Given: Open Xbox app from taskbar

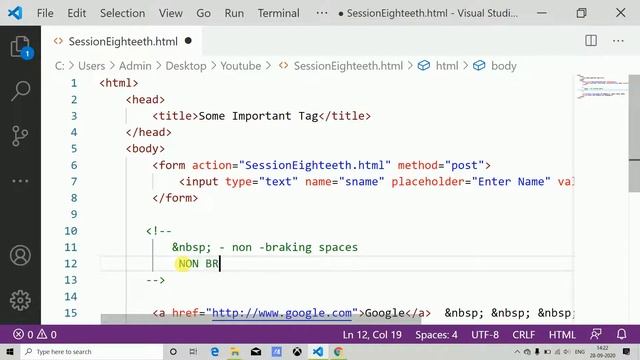Looking at the screenshot, I should coord(297,351).
